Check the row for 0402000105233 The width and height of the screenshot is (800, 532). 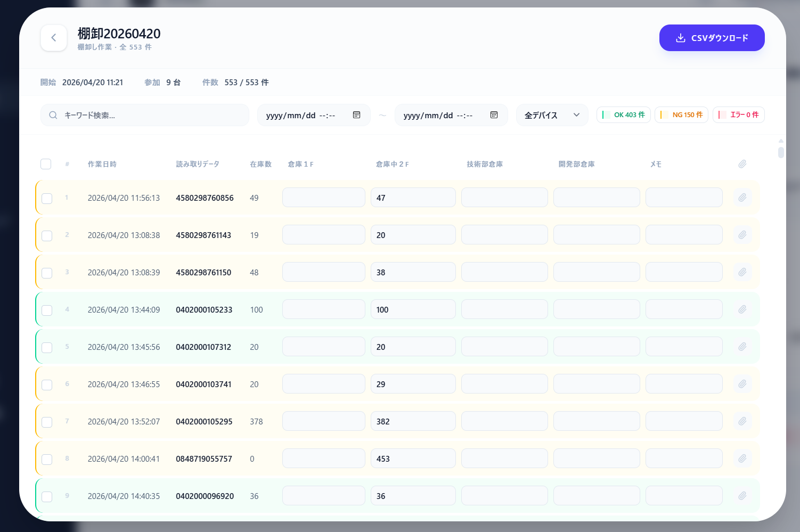coord(47,310)
